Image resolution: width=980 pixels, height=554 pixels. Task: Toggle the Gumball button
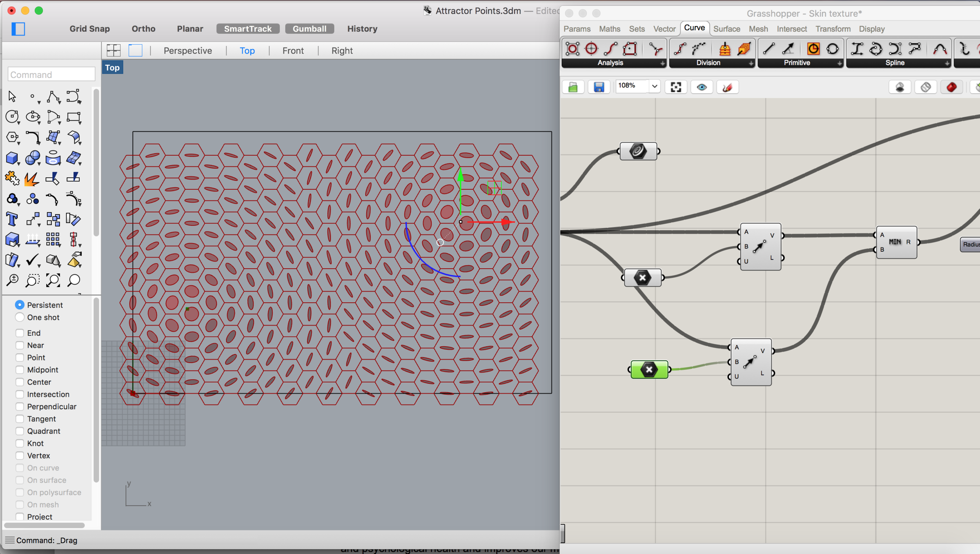tap(310, 29)
